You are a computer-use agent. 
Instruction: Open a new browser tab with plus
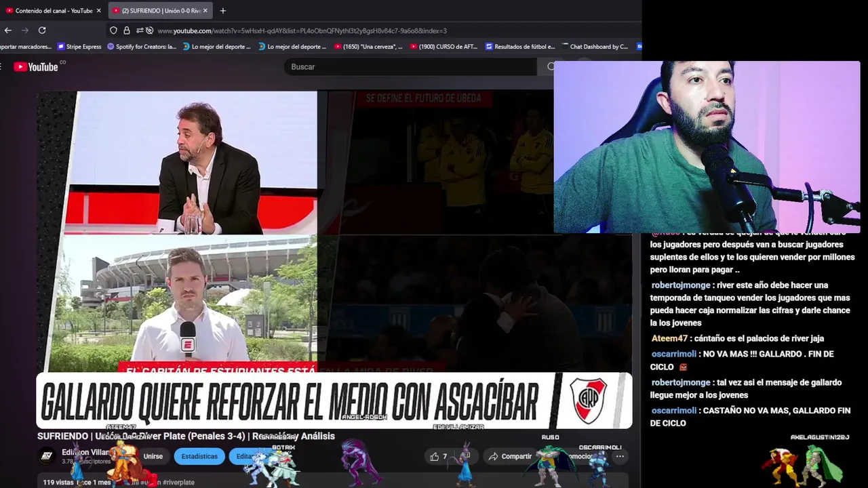coord(222,11)
